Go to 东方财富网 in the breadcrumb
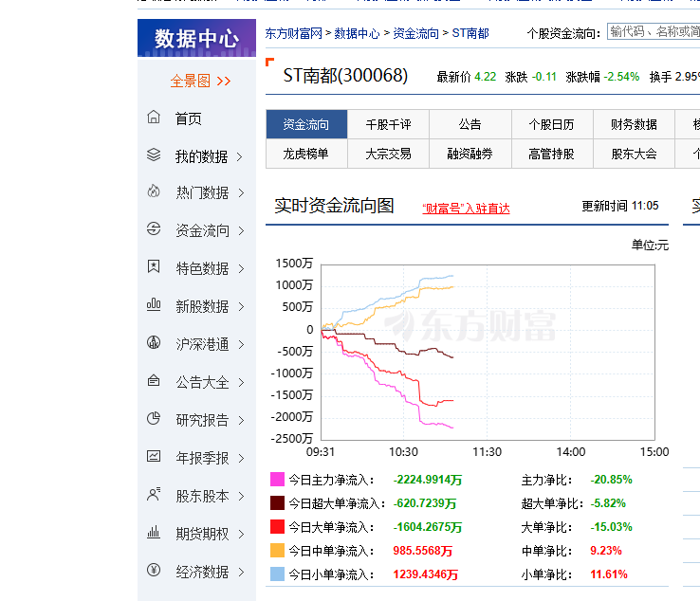Viewport: 700px width, 601px height. coord(293,33)
